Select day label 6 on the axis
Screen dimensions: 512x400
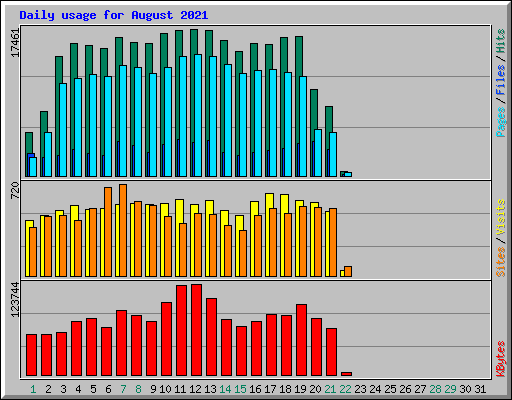pos(108,389)
